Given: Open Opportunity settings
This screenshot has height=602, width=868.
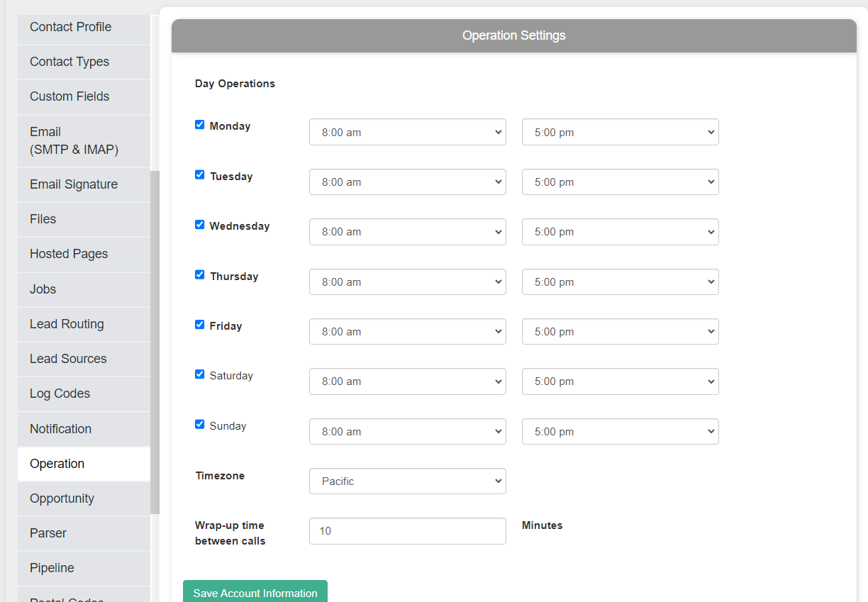Looking at the screenshot, I should pos(84,498).
